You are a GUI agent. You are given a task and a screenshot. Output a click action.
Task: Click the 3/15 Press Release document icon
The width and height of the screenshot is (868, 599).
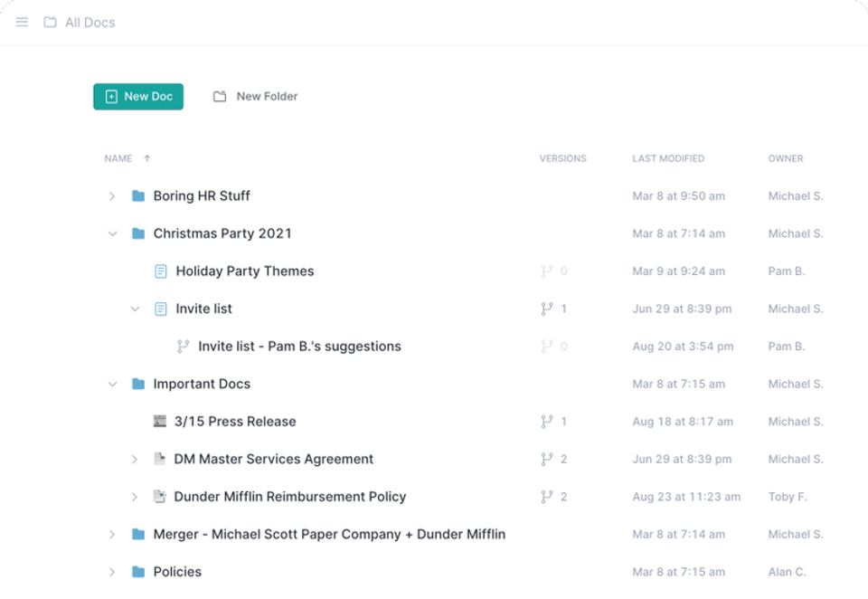[160, 421]
